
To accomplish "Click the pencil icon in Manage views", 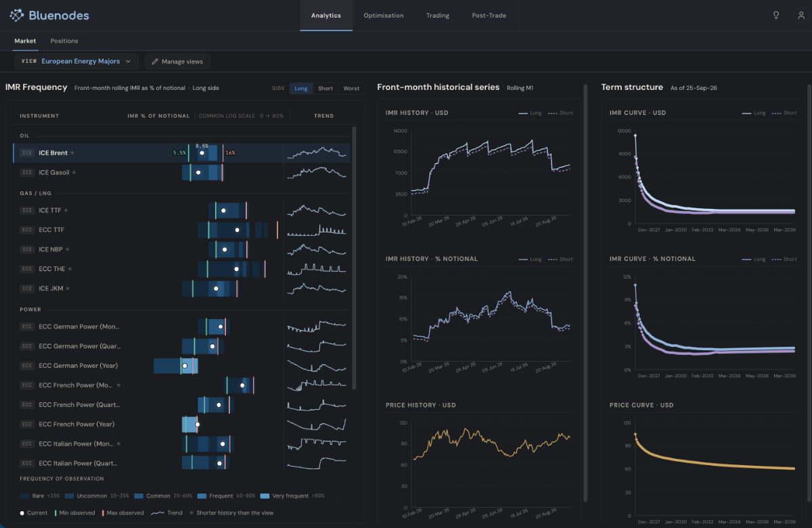I will 155,62.
